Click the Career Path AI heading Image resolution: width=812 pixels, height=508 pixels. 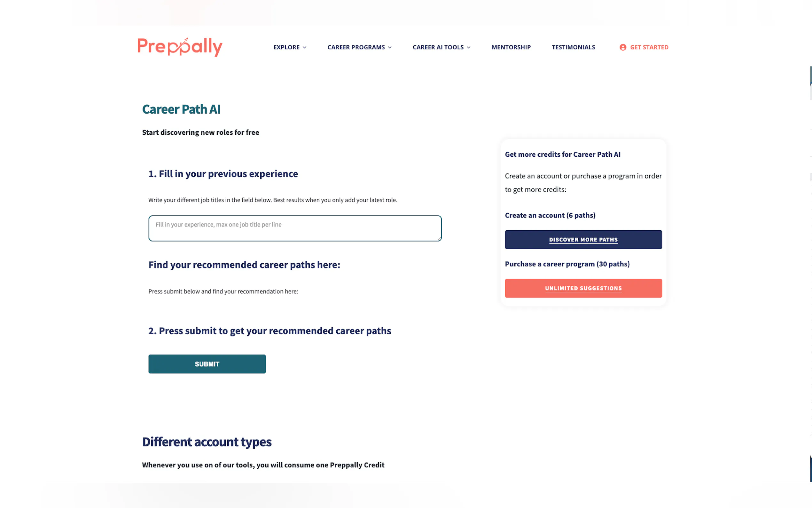[x=181, y=109]
